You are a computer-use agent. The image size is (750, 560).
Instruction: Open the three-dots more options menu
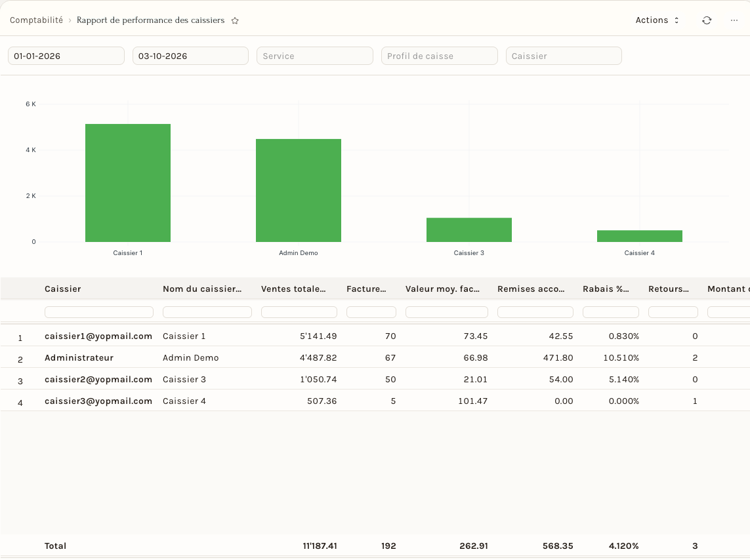coord(734,20)
